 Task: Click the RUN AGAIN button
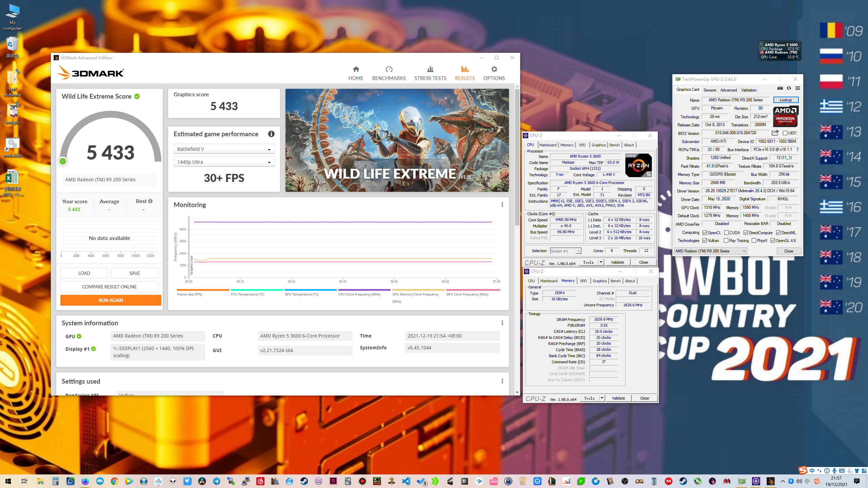(x=111, y=300)
